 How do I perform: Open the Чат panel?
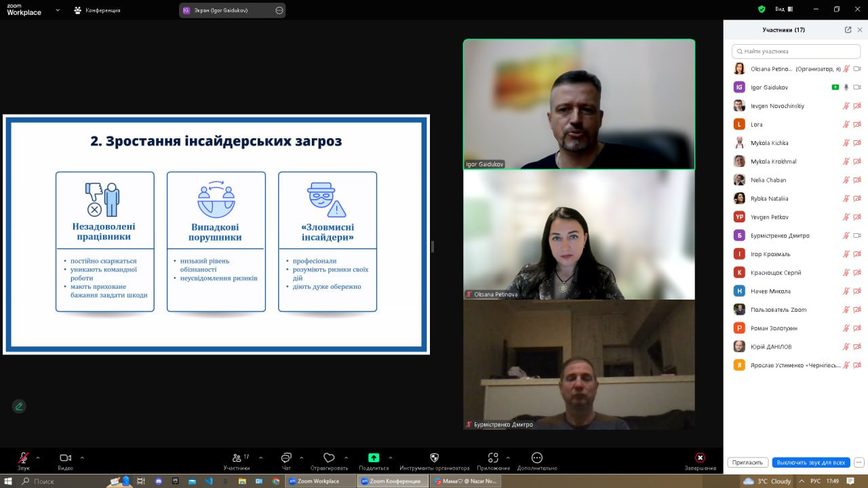pos(286,461)
